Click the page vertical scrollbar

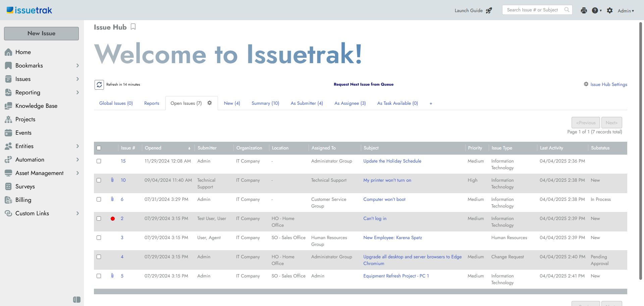coord(641,151)
